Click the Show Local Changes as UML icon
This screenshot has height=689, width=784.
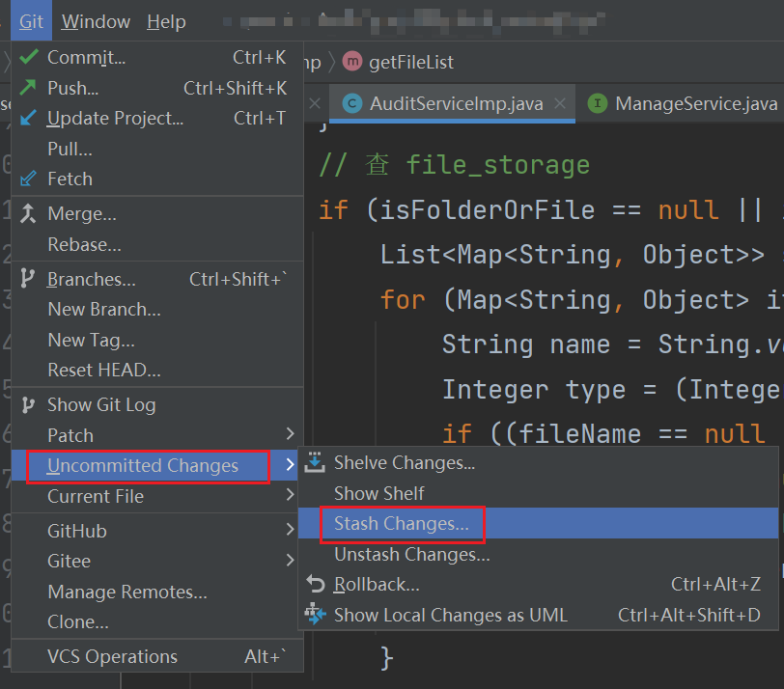(314, 615)
